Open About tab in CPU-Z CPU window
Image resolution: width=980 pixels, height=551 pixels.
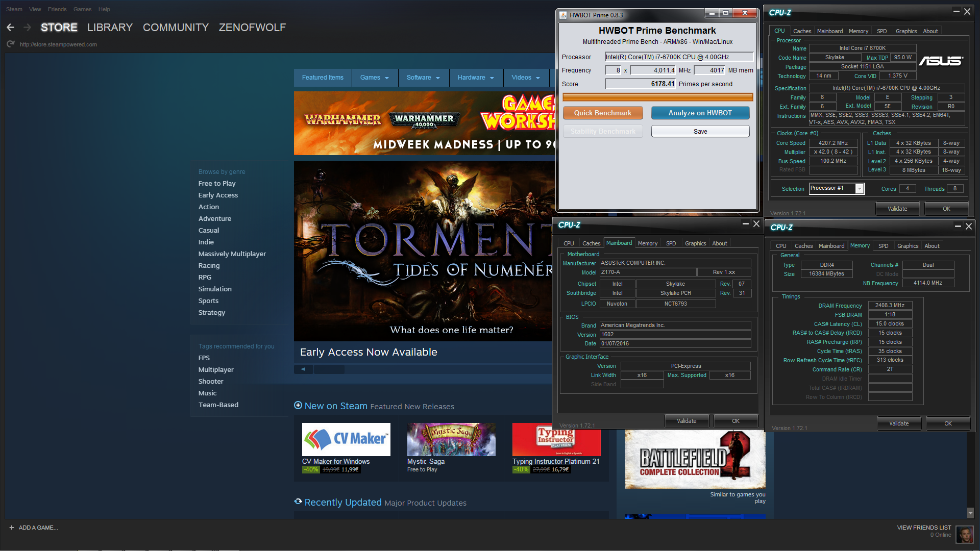pyautogui.click(x=930, y=31)
